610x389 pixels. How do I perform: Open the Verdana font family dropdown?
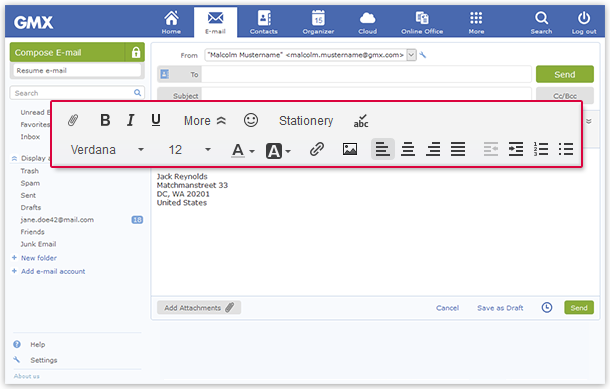[107, 150]
